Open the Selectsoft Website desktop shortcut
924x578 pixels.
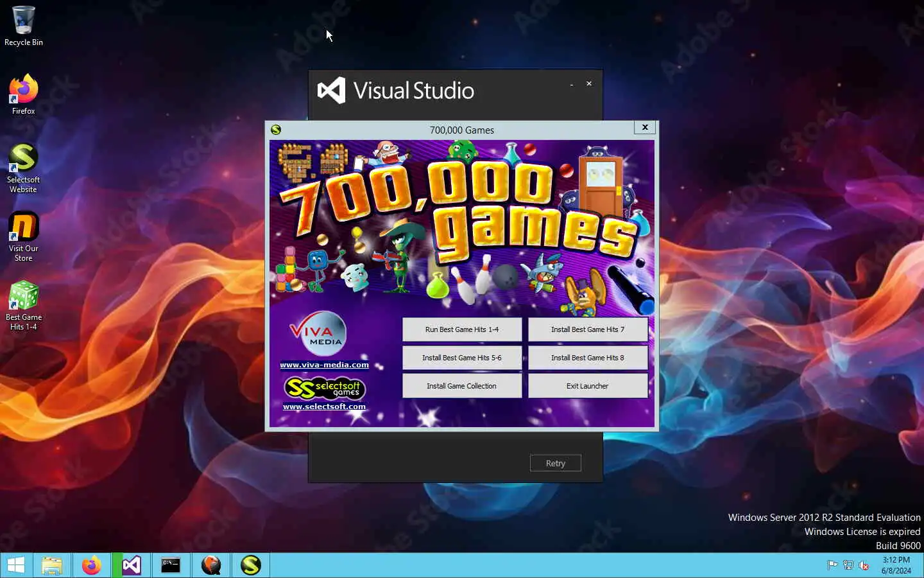coord(23,168)
